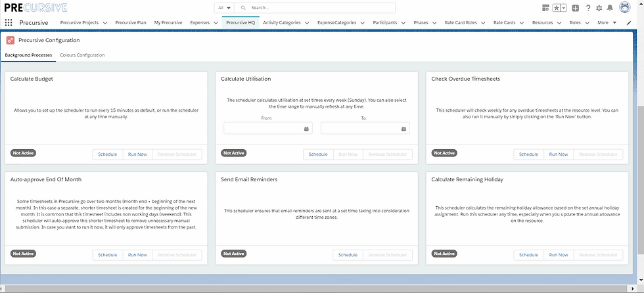Select the Background Processes tab

pos(28,55)
